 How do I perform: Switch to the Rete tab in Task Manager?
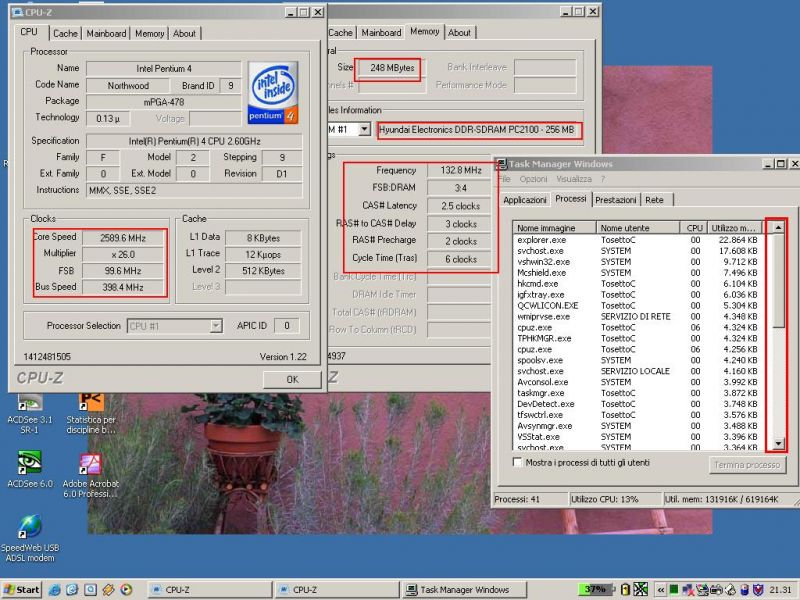[655, 200]
